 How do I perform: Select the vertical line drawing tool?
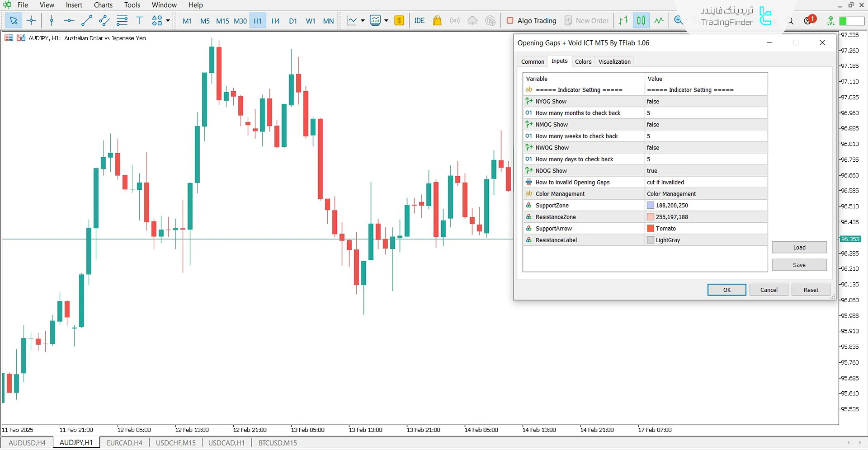click(52, 20)
